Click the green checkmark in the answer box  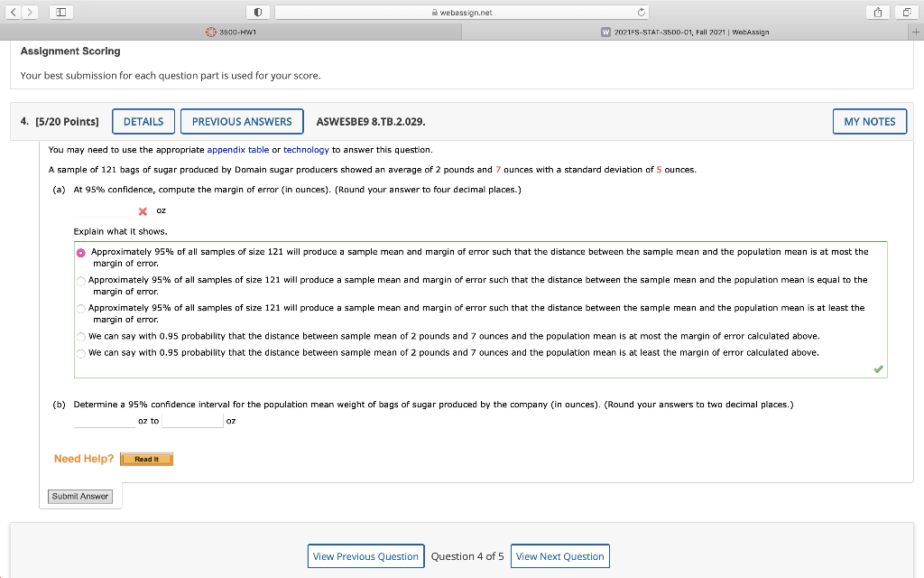[877, 367]
